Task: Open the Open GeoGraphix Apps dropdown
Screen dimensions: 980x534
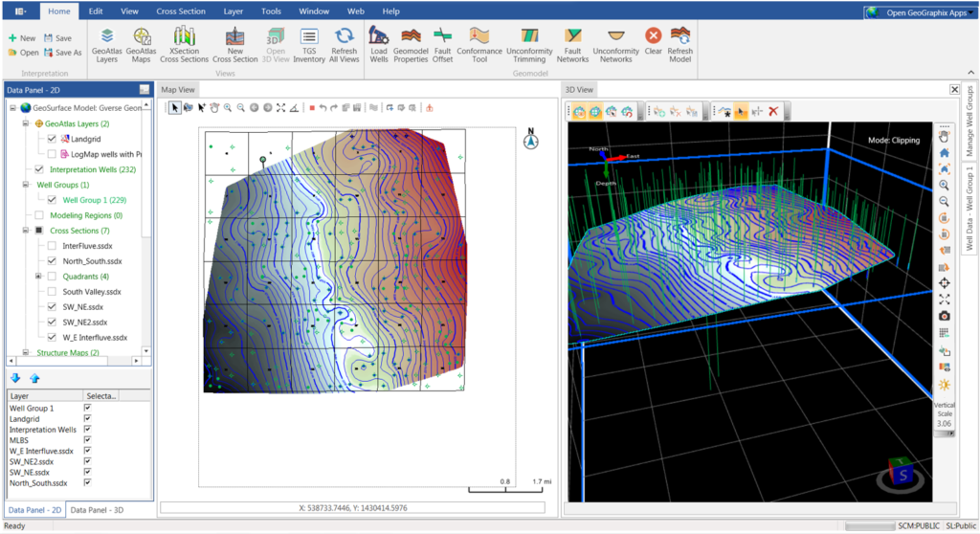Action: coord(920,11)
